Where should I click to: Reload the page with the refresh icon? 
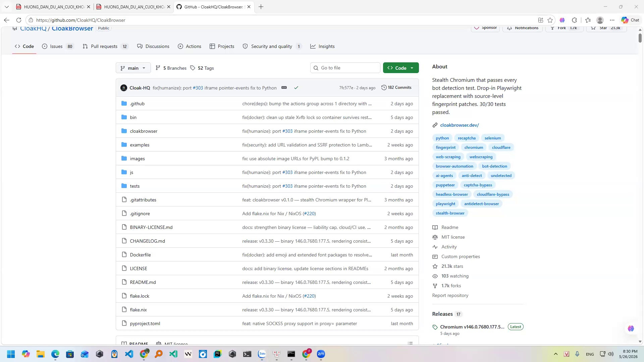[x=19, y=20]
